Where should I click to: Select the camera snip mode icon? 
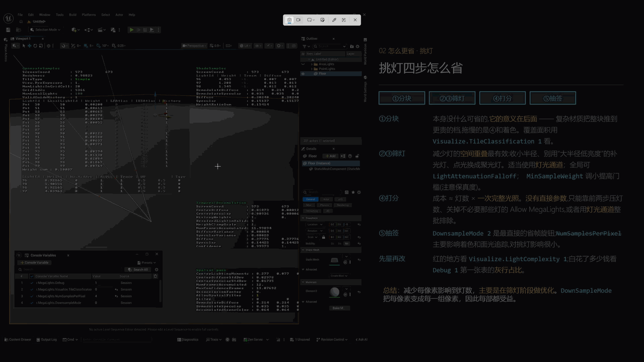[289, 20]
